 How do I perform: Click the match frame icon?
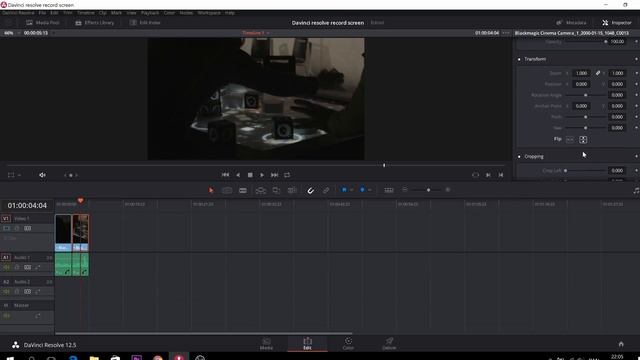click(476, 175)
